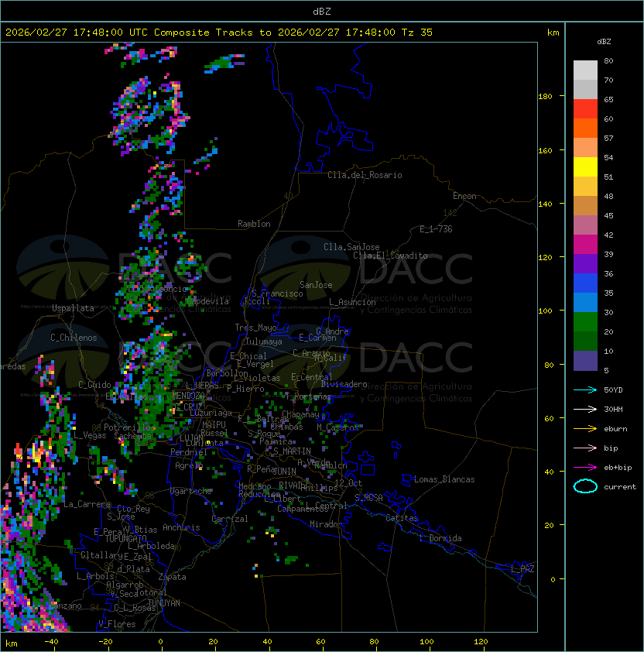
Task: Click the 160 tick on vertical km axis
Action: [545, 150]
